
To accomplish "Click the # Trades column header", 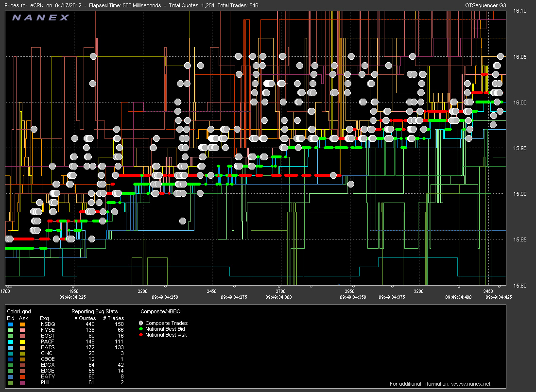I will click(x=114, y=318).
